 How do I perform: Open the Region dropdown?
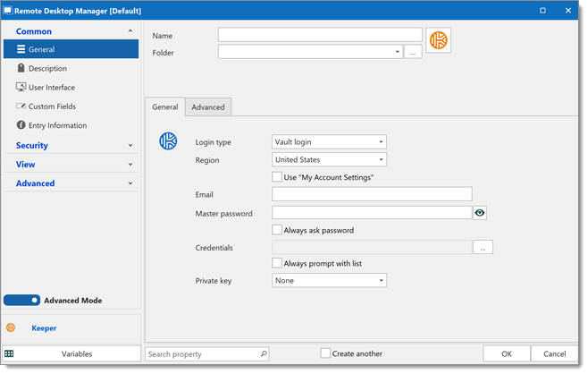coord(329,159)
